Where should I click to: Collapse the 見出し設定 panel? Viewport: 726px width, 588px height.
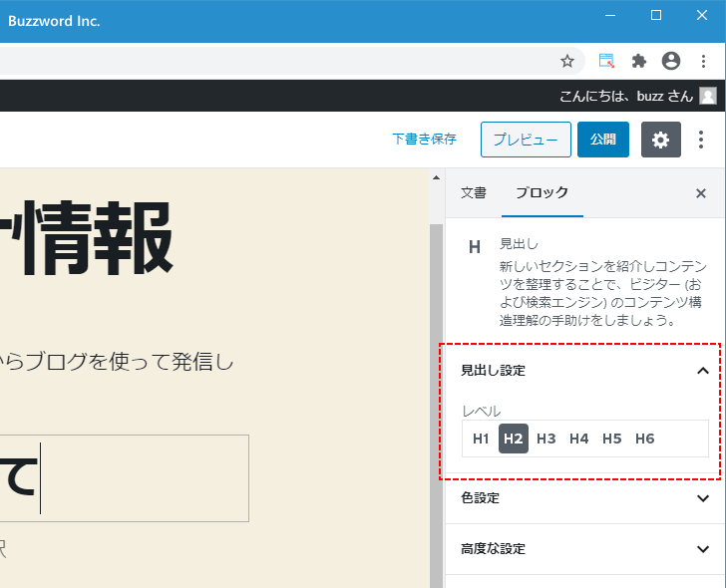(584, 371)
